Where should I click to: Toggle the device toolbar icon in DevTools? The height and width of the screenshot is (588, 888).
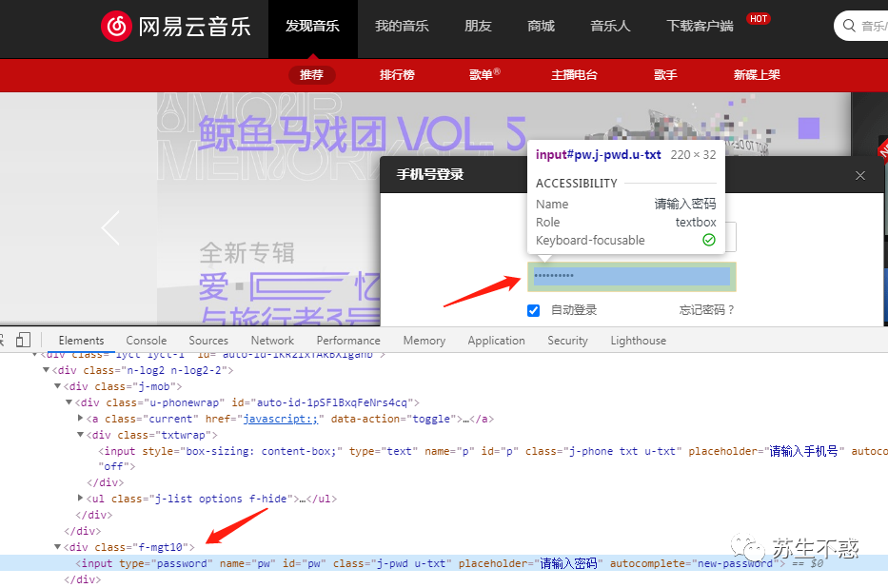(x=23, y=340)
